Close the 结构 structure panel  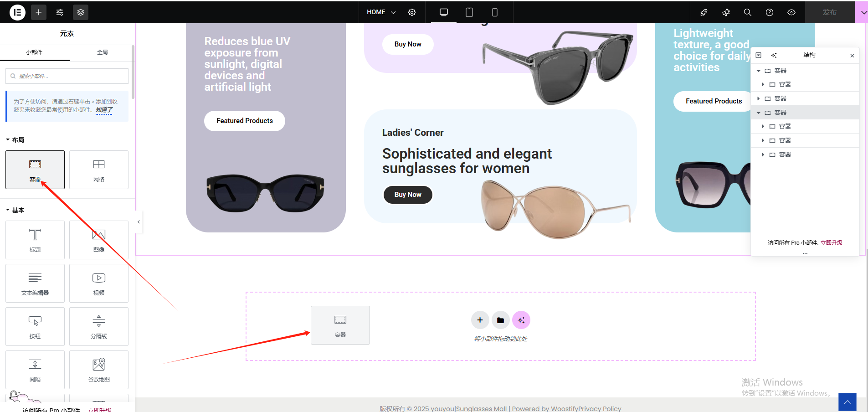click(852, 56)
